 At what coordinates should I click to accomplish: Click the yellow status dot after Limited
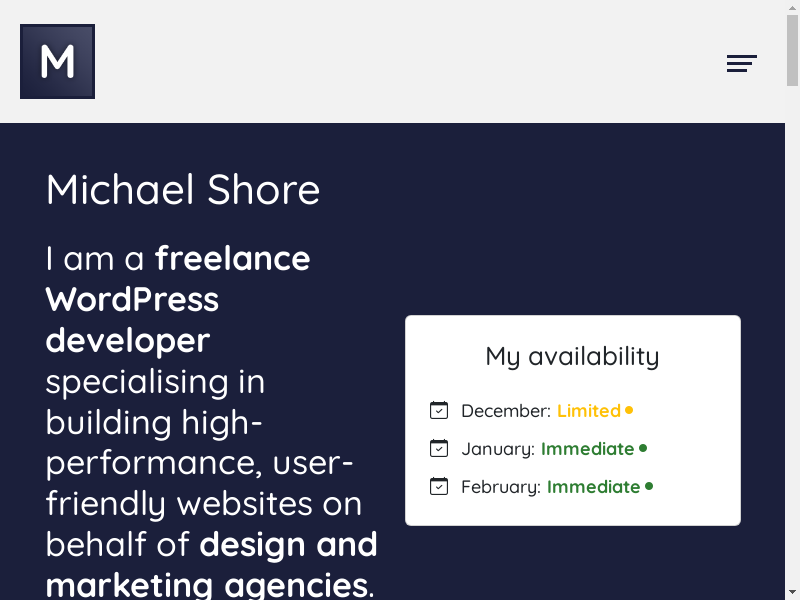coord(629,410)
